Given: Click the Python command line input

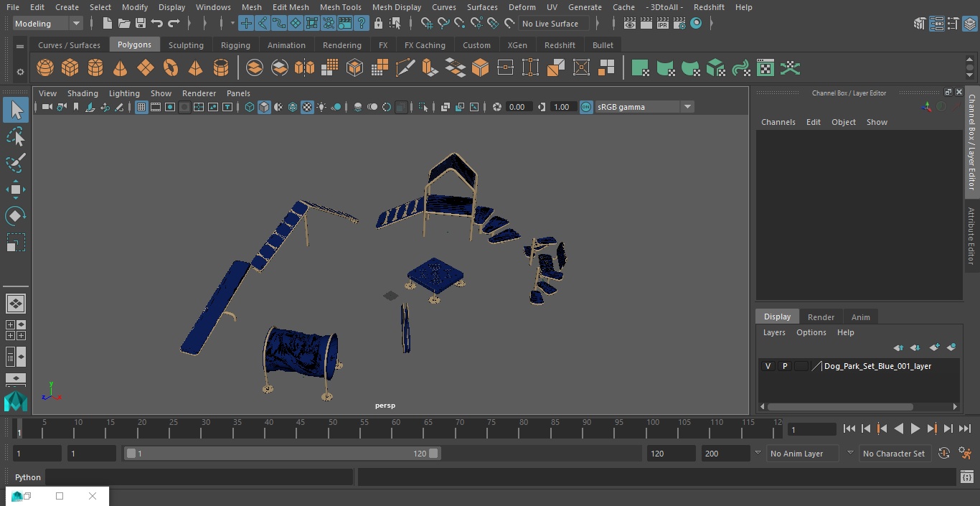Looking at the screenshot, I should coord(199,477).
